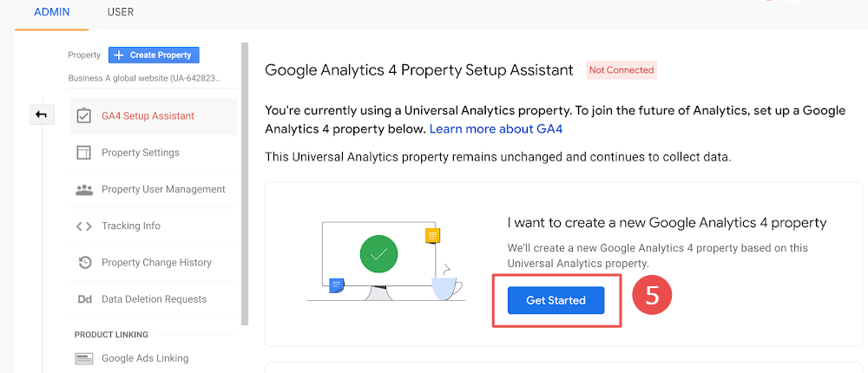Click the Create Property button
The width and height of the screenshot is (868, 373).
154,56
